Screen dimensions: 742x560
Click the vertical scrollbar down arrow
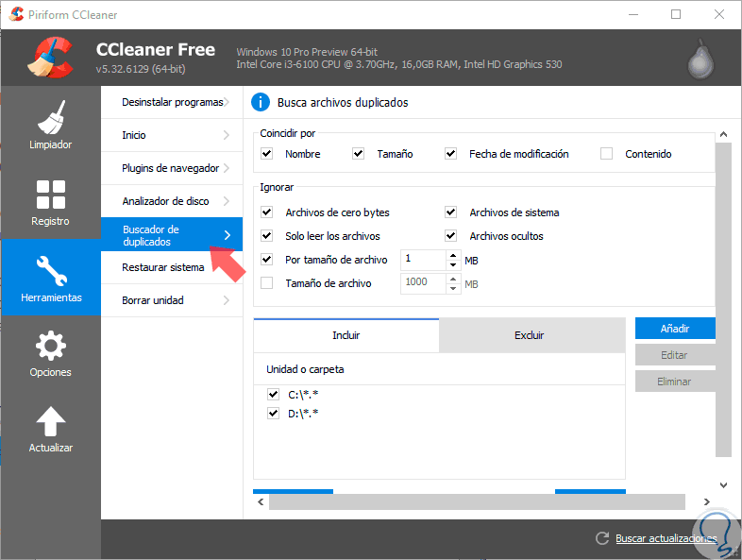723,484
